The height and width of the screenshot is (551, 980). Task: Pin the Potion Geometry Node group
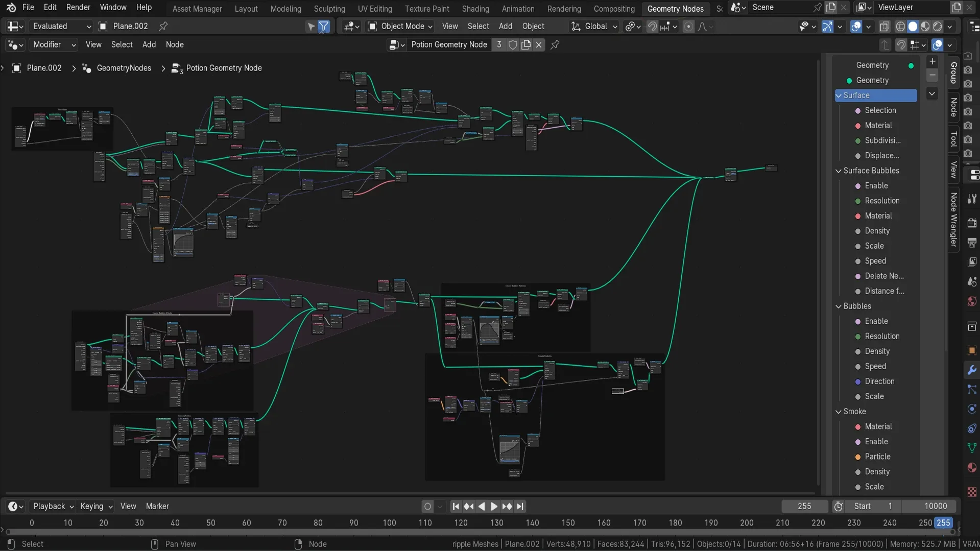[x=555, y=45]
